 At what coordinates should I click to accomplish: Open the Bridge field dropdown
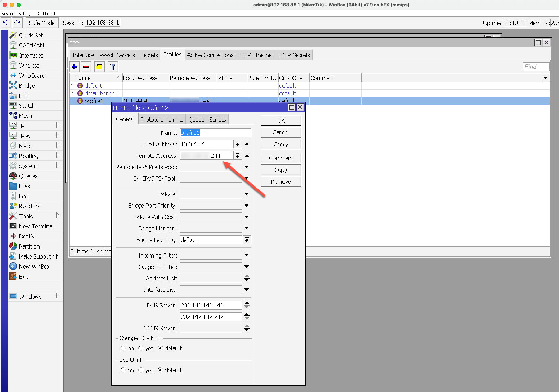coord(246,194)
